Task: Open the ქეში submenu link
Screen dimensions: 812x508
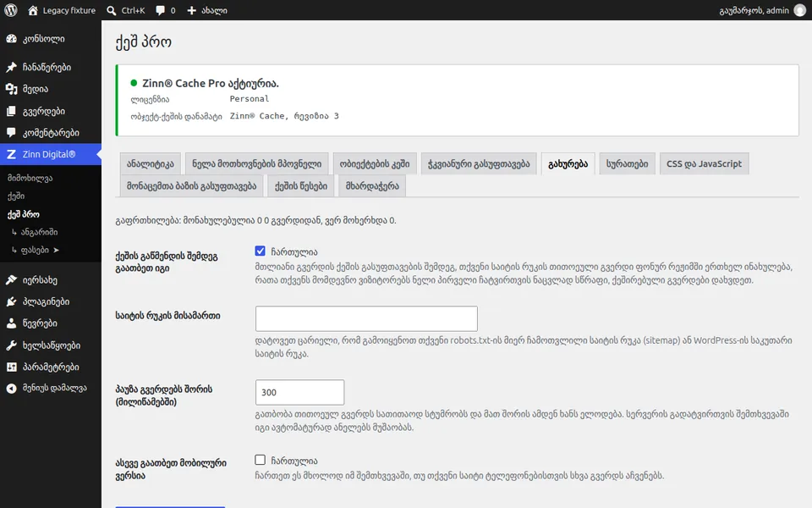Action: pos(16,196)
